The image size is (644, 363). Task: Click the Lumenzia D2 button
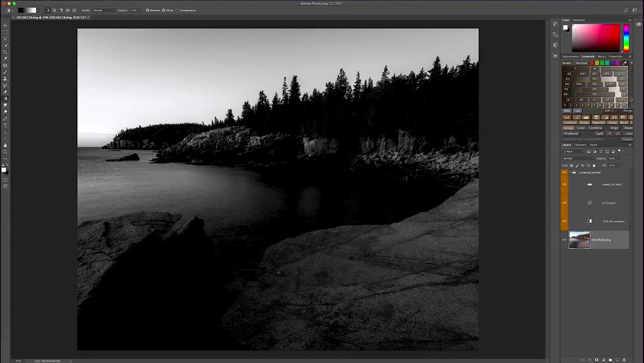pyautogui.click(x=569, y=74)
